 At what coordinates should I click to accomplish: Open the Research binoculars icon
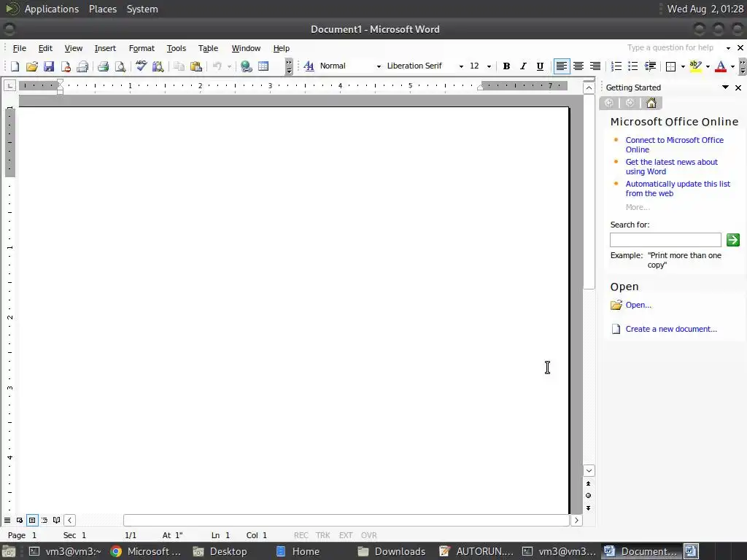click(158, 66)
